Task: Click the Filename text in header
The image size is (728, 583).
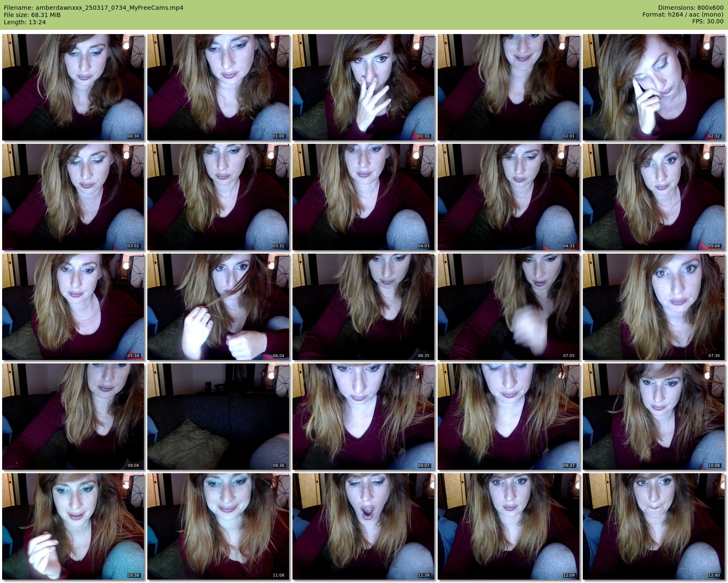Action: (x=94, y=8)
